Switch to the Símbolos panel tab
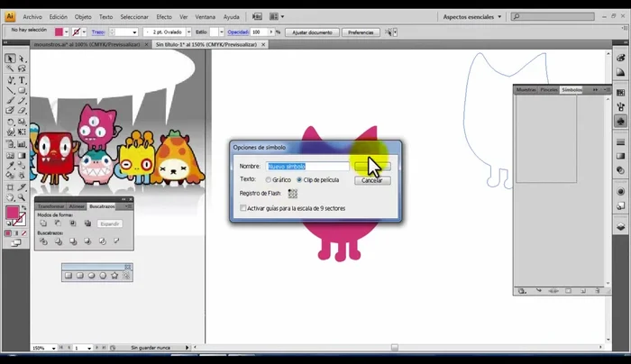Image resolution: width=631 pixels, height=364 pixels. tap(572, 90)
